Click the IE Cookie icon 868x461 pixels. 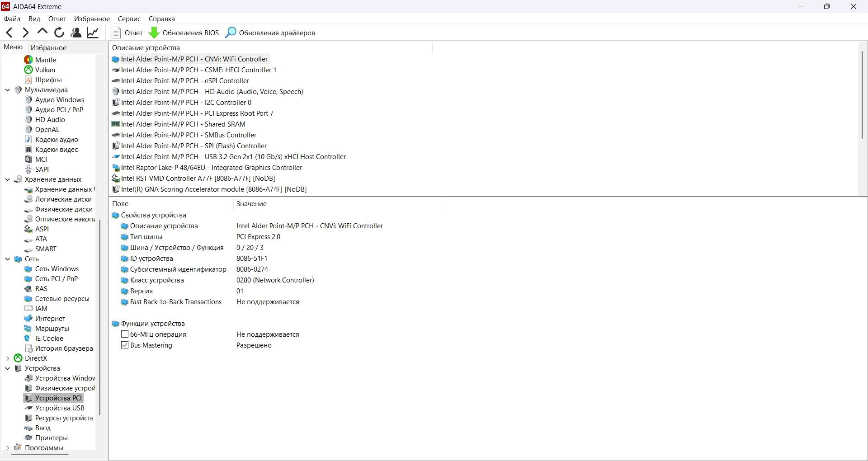(28, 338)
